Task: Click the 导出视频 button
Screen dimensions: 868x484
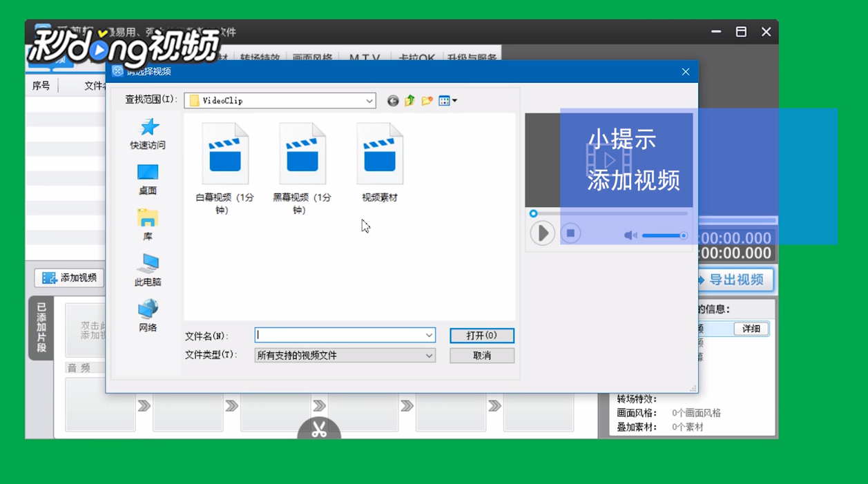Action: pyautogui.click(x=735, y=280)
